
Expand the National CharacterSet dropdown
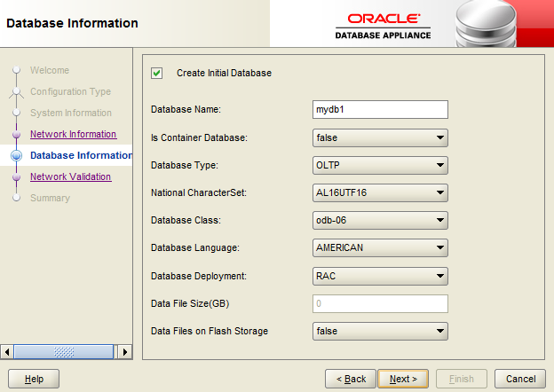[x=380, y=192]
